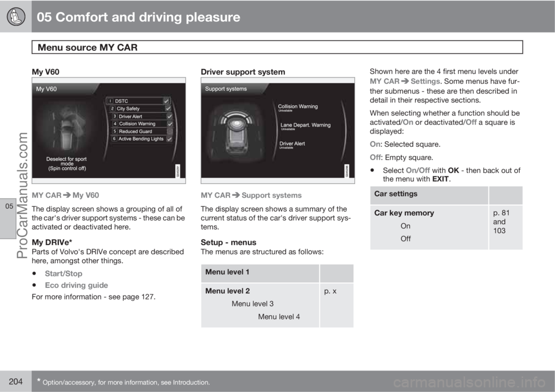This screenshot has height=392, width=555.
Task: Toggle the Active Bending Lights checkbox
Action: tap(169, 139)
